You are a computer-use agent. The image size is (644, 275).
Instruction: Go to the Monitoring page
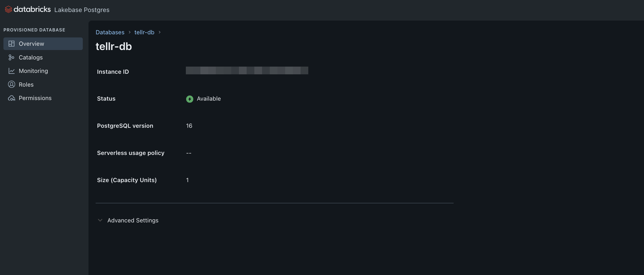[x=33, y=71]
